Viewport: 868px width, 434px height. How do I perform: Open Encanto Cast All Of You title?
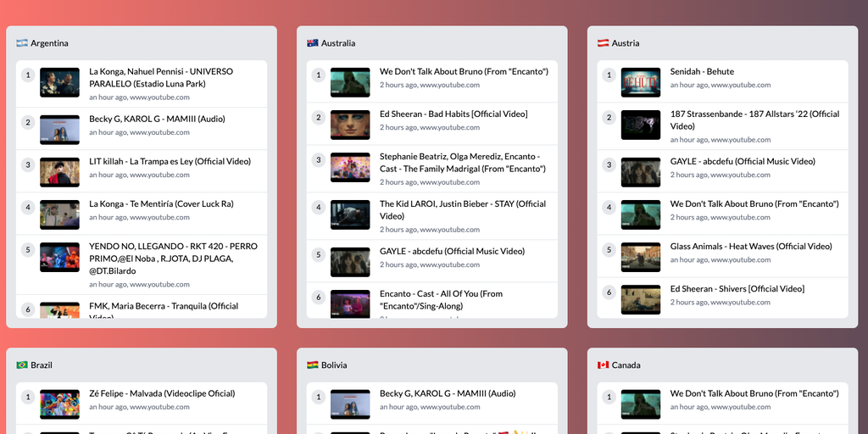click(x=441, y=299)
